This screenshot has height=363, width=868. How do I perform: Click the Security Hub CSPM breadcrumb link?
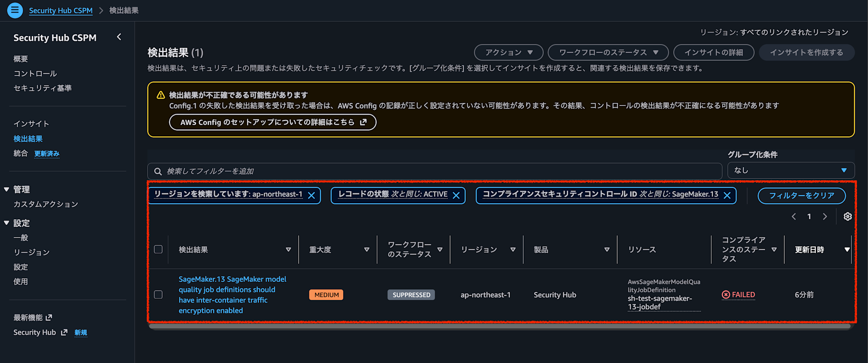click(x=61, y=10)
